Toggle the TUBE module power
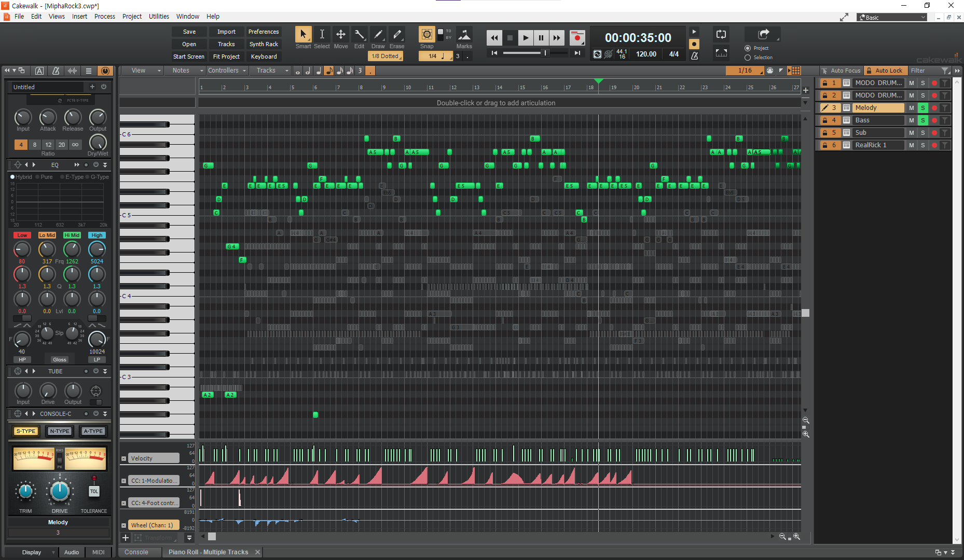The image size is (964, 560). point(95,371)
